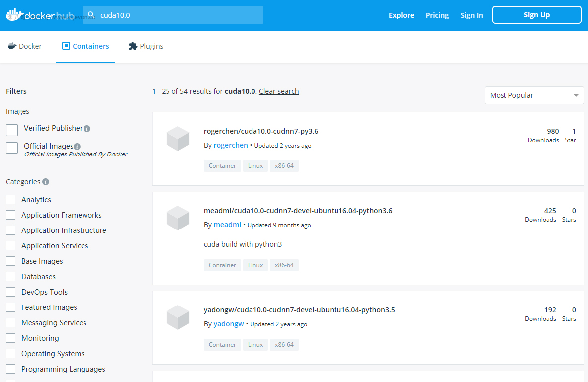Click the 980 Downloads count
This screenshot has height=382, width=588.
pyautogui.click(x=543, y=135)
